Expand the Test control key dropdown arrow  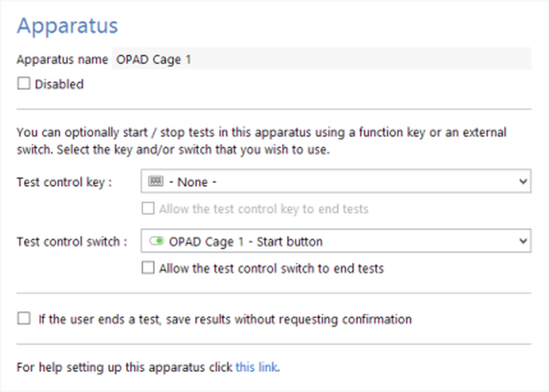pos(523,182)
